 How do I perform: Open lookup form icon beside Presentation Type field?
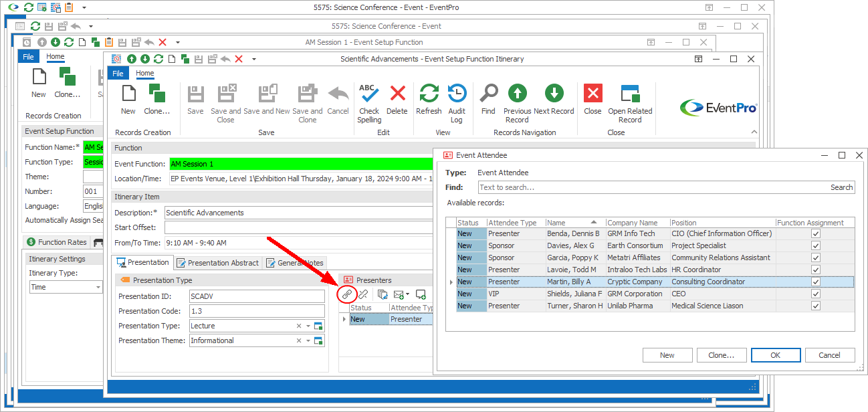318,326
